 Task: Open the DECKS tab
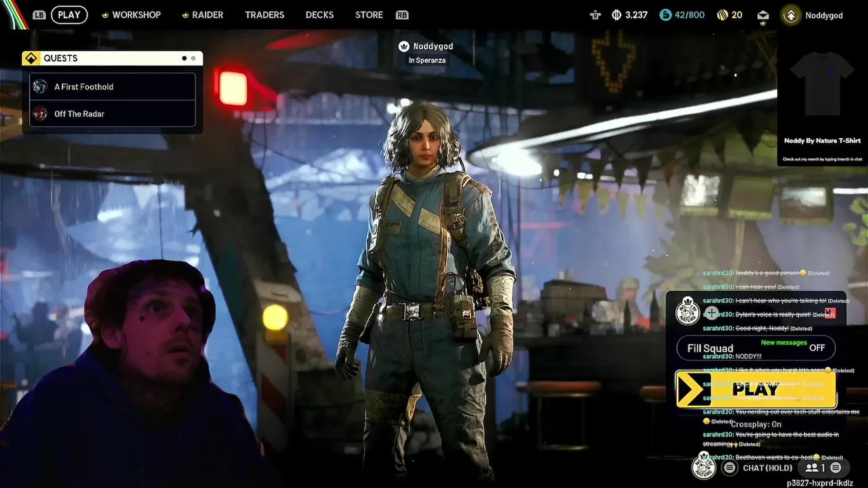[319, 15]
